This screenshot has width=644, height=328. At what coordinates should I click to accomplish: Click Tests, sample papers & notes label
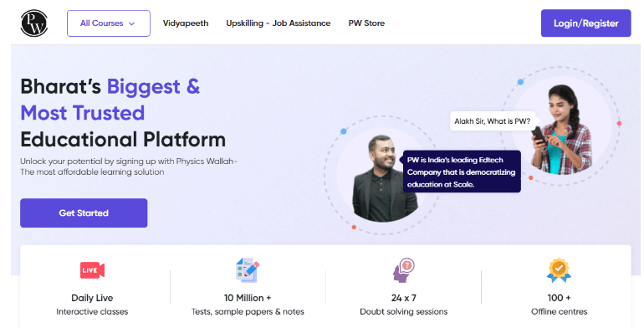[248, 311]
